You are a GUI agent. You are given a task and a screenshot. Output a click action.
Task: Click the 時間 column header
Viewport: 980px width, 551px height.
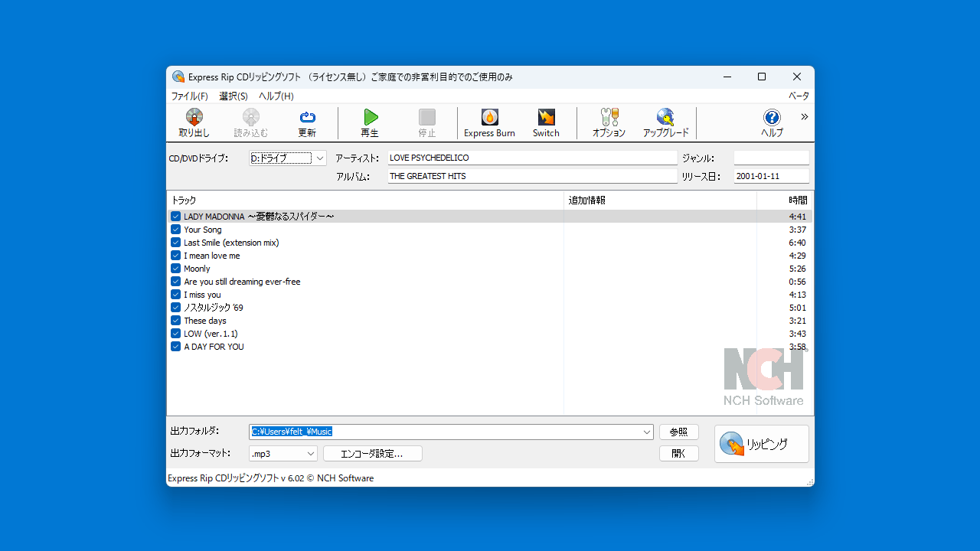click(x=785, y=201)
